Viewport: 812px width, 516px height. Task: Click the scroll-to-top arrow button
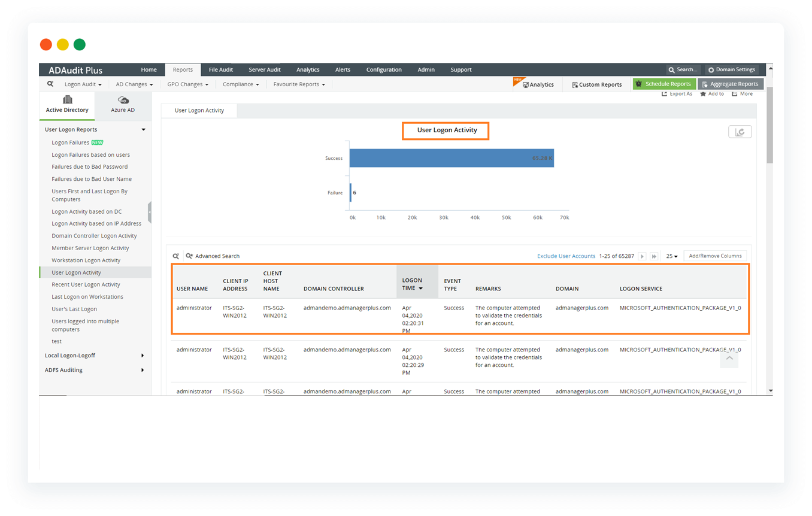point(729,359)
